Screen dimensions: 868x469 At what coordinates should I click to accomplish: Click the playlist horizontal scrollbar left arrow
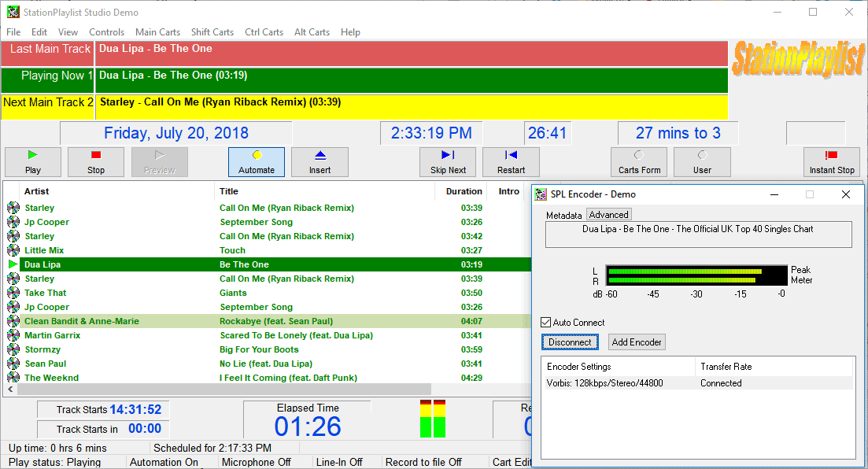(9, 389)
